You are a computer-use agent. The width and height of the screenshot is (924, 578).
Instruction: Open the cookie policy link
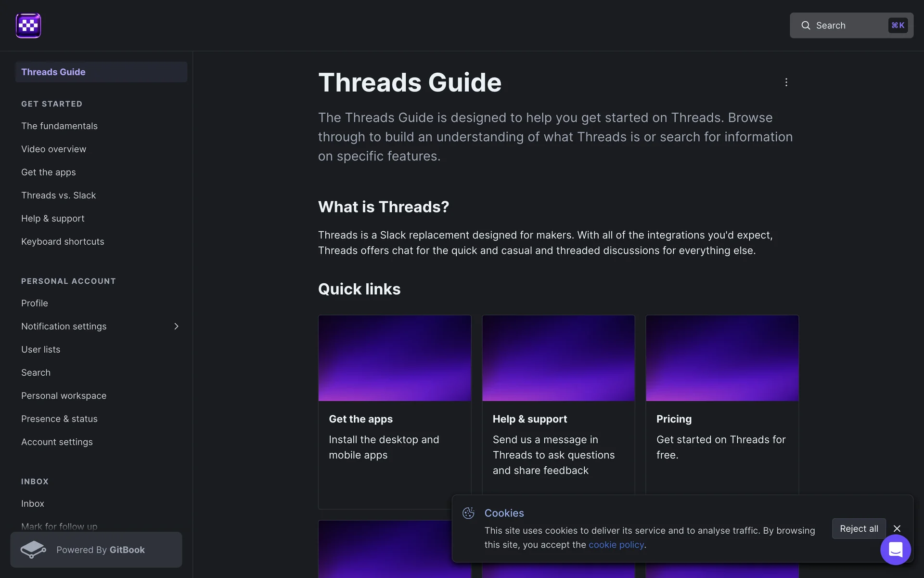tap(616, 545)
